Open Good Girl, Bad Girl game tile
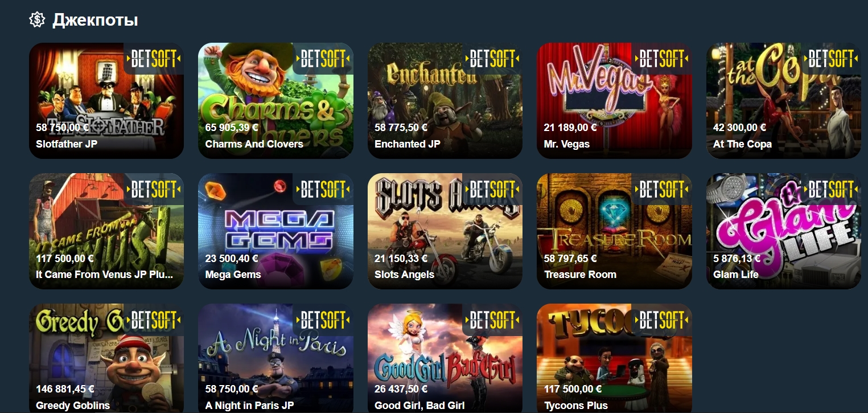The image size is (868, 413). click(445, 358)
